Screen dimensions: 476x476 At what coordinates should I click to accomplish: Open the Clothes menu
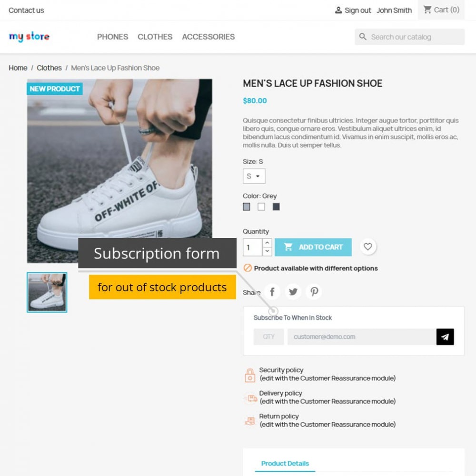pyautogui.click(x=155, y=37)
